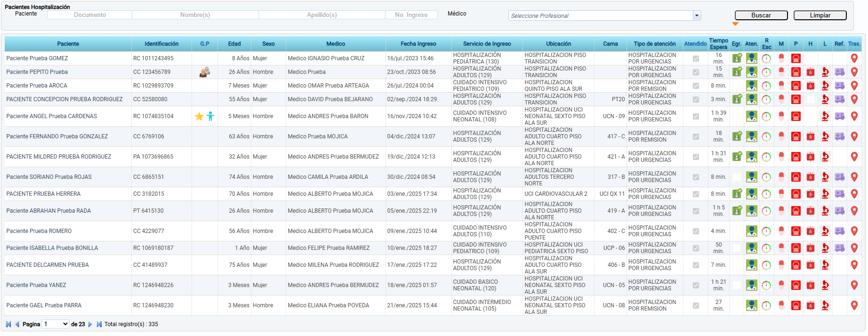This screenshot has width=868, height=336.
Task: Open blood bag (H) icon for Paciente FERNANDO Prueba GONZALEZ
Action: pyautogui.click(x=811, y=136)
